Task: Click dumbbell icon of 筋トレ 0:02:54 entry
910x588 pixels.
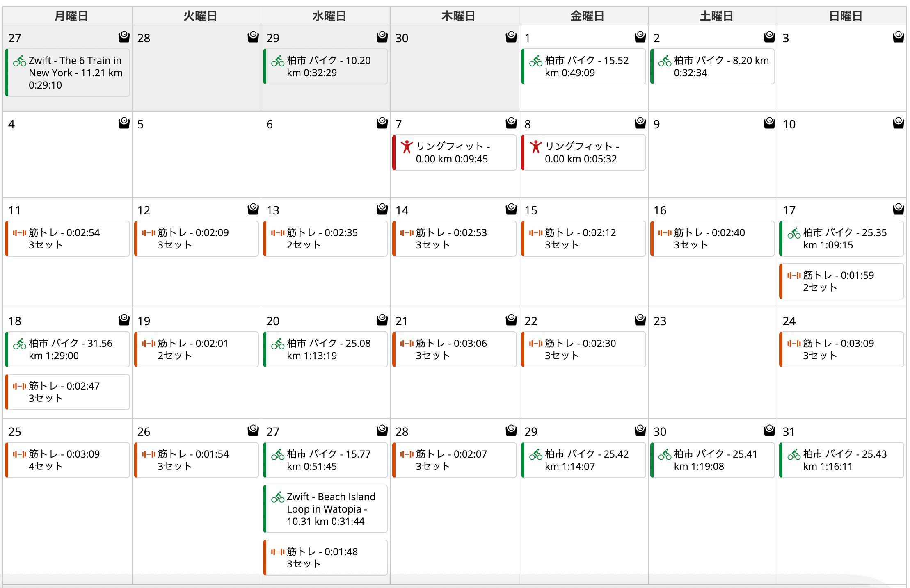Action: point(20,233)
